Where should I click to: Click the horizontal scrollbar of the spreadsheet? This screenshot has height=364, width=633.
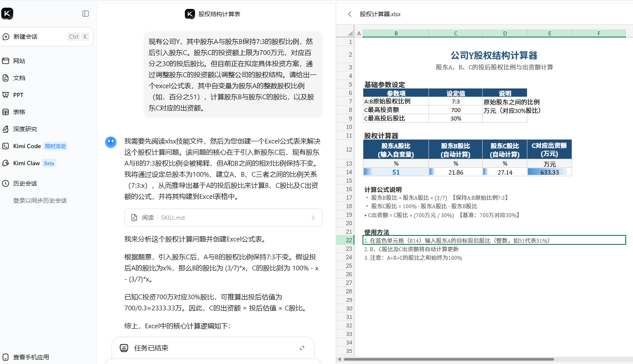447,359
